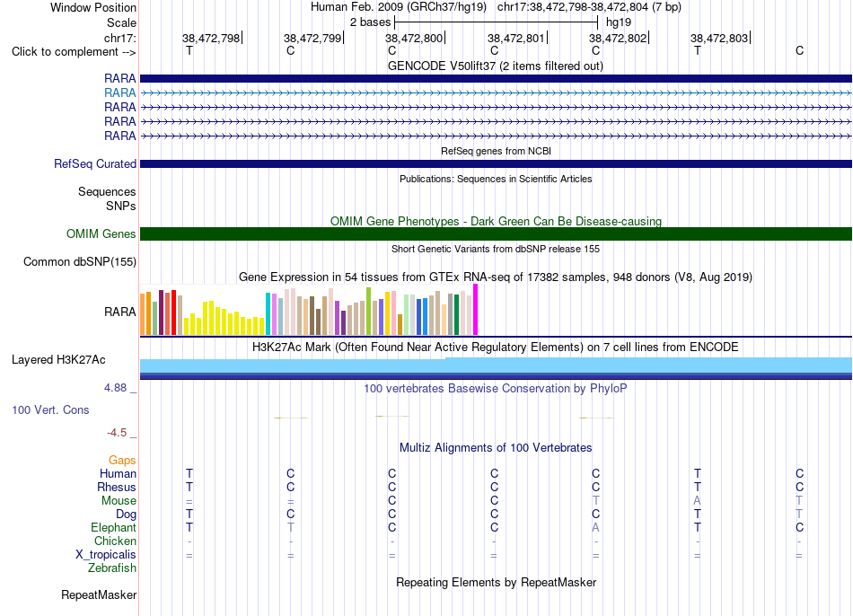This screenshot has width=853, height=616.
Task: Open Publications Sequences track title
Action: pyautogui.click(x=496, y=179)
